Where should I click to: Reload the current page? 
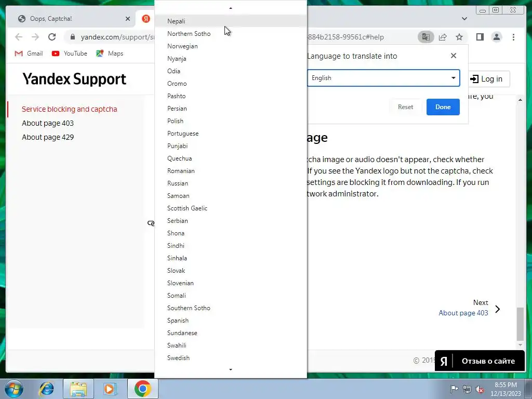click(x=52, y=37)
